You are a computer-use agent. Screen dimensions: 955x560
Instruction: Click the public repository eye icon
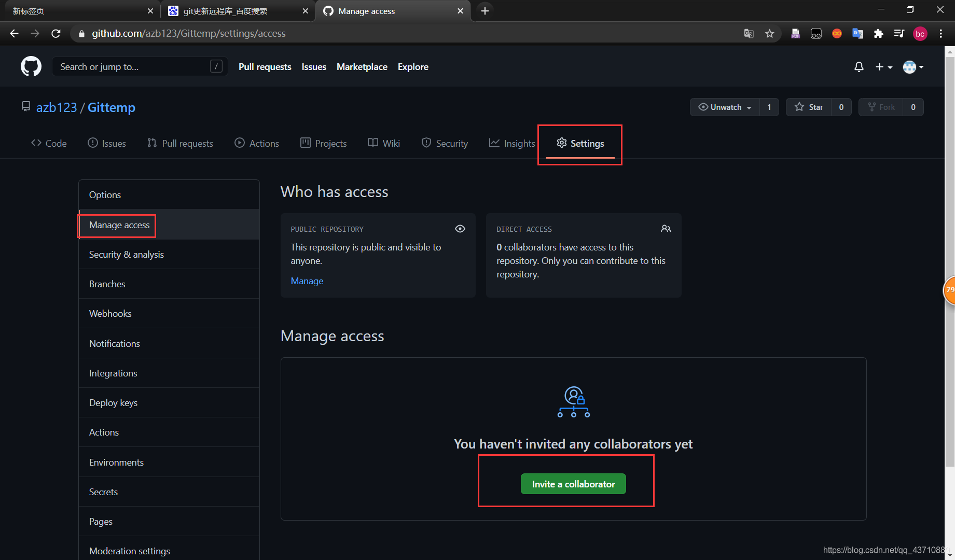coord(460,229)
